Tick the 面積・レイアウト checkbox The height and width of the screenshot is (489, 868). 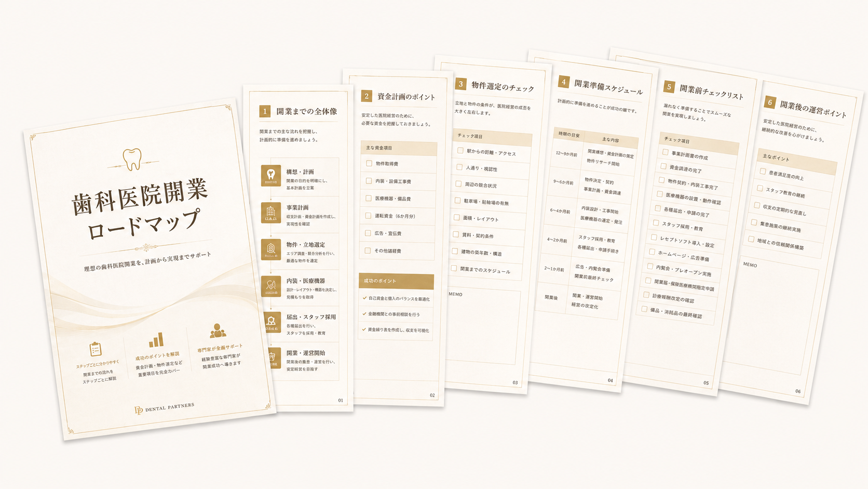click(x=457, y=218)
